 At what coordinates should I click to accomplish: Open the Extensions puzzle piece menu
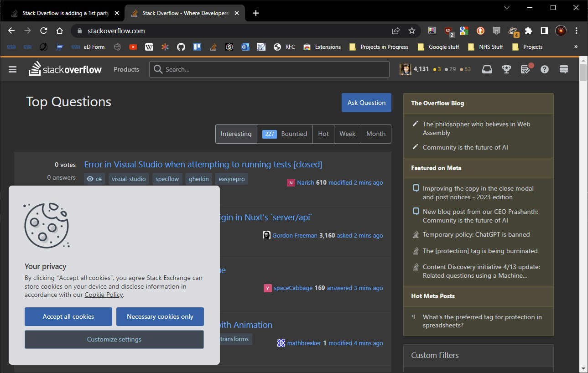(529, 31)
